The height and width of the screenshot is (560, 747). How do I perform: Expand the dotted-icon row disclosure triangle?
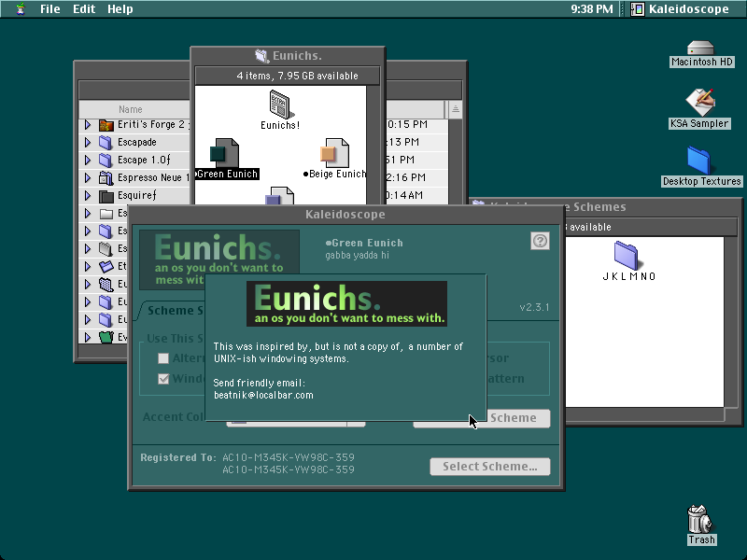tap(88, 285)
